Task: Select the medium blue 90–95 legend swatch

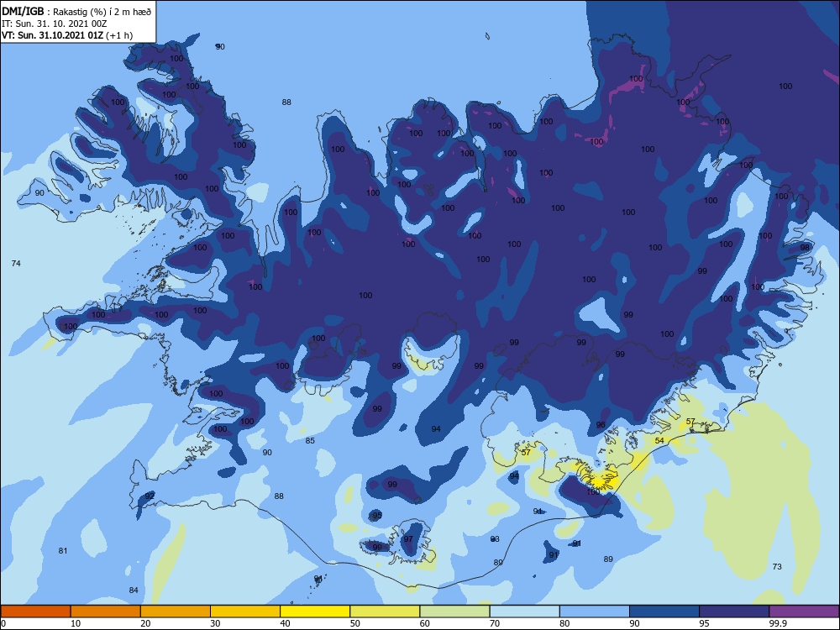Action: click(x=664, y=612)
